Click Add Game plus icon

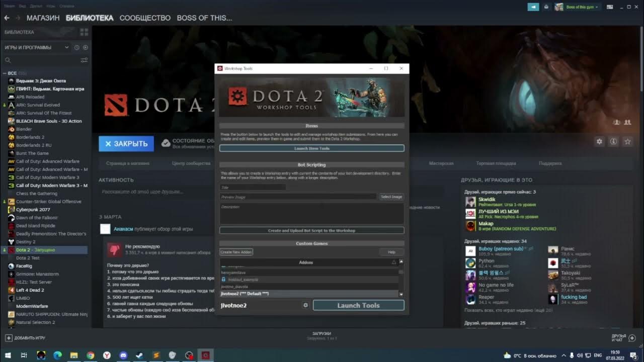pos(9,338)
